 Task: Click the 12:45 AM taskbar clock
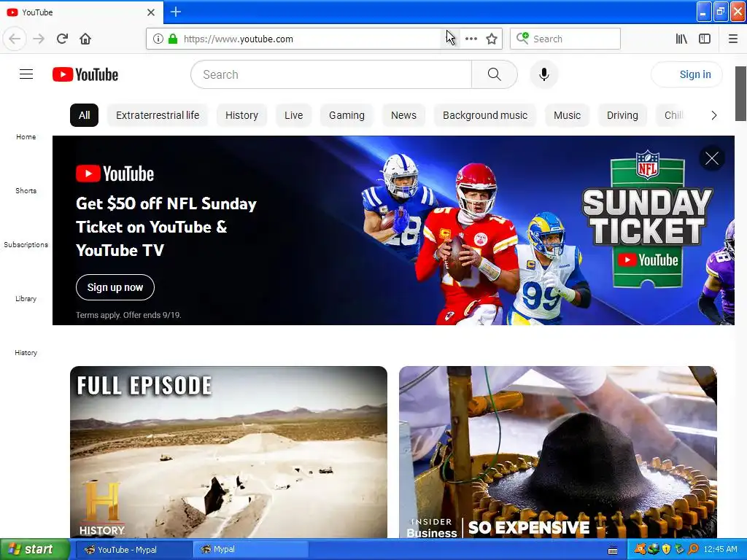pos(720,550)
